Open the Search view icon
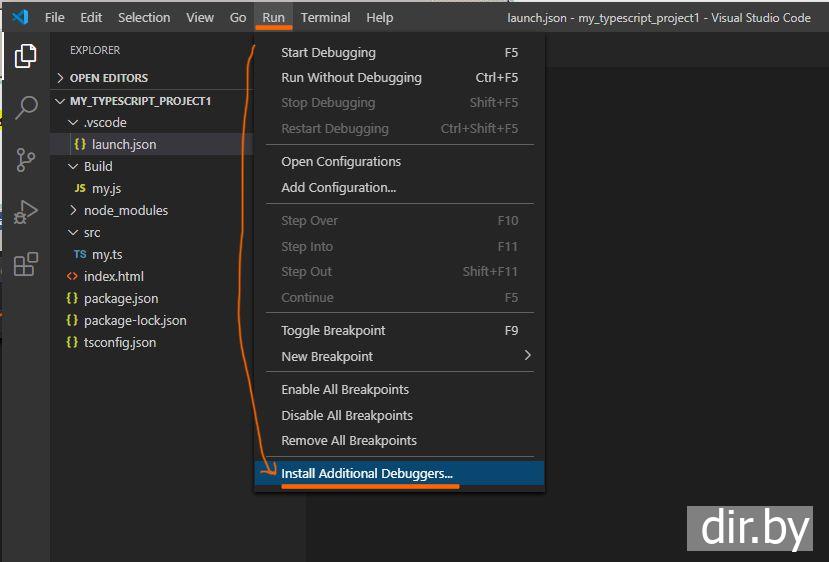 [25, 107]
